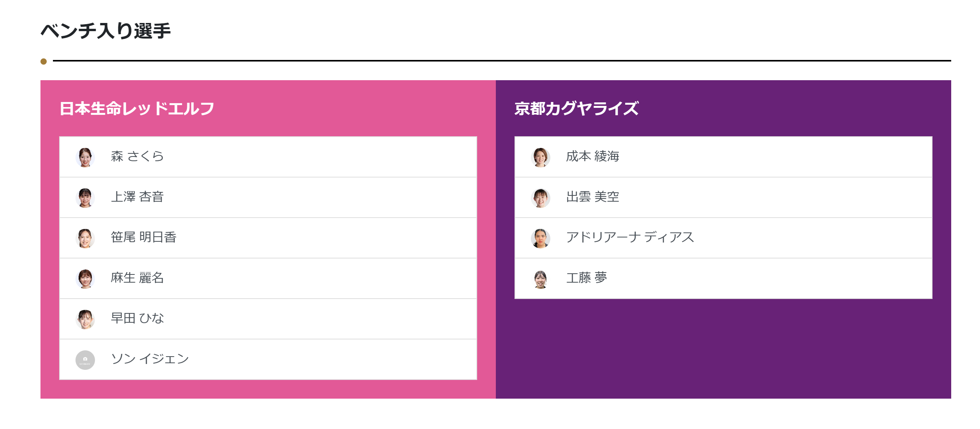Click the avatar photo beside アドリアーナ ディアス
Viewport: 980px width, 429px height.
540,239
